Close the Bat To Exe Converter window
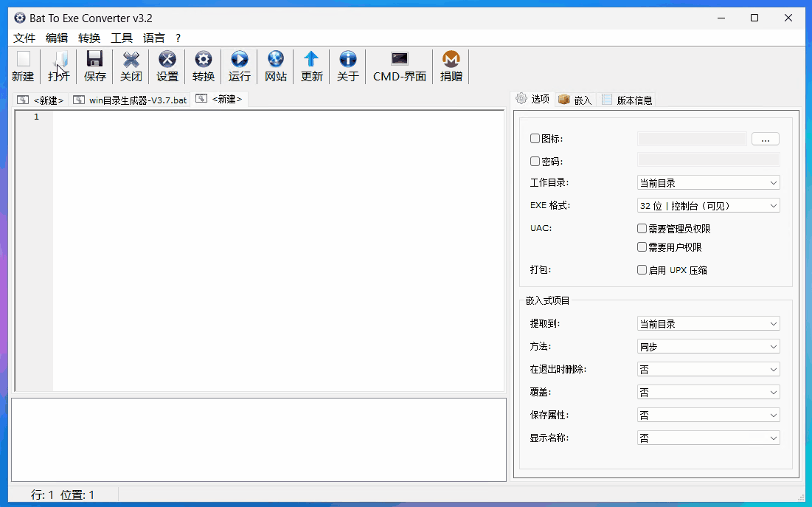The image size is (812, 507). pos(788,18)
